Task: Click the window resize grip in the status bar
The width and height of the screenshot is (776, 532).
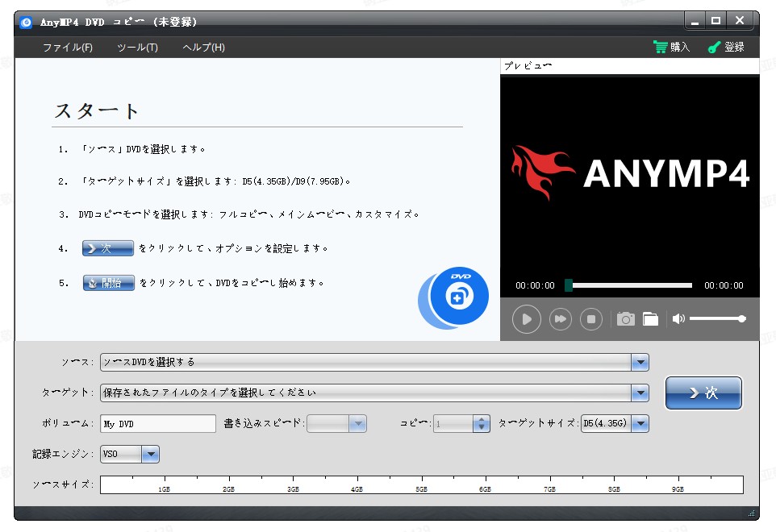Action: click(751, 513)
